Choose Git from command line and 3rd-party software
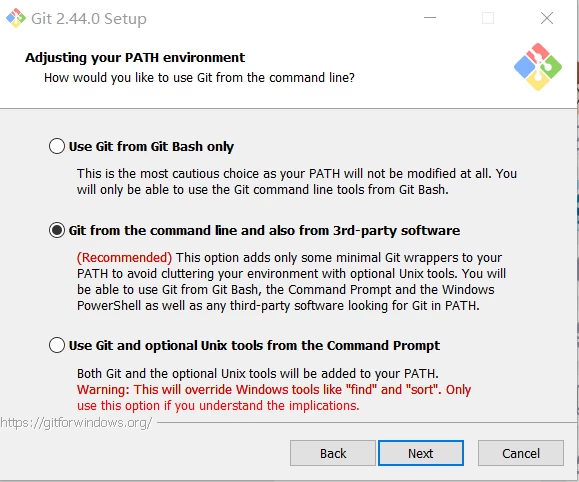Viewport: 579px width, 482px height. 57,230
